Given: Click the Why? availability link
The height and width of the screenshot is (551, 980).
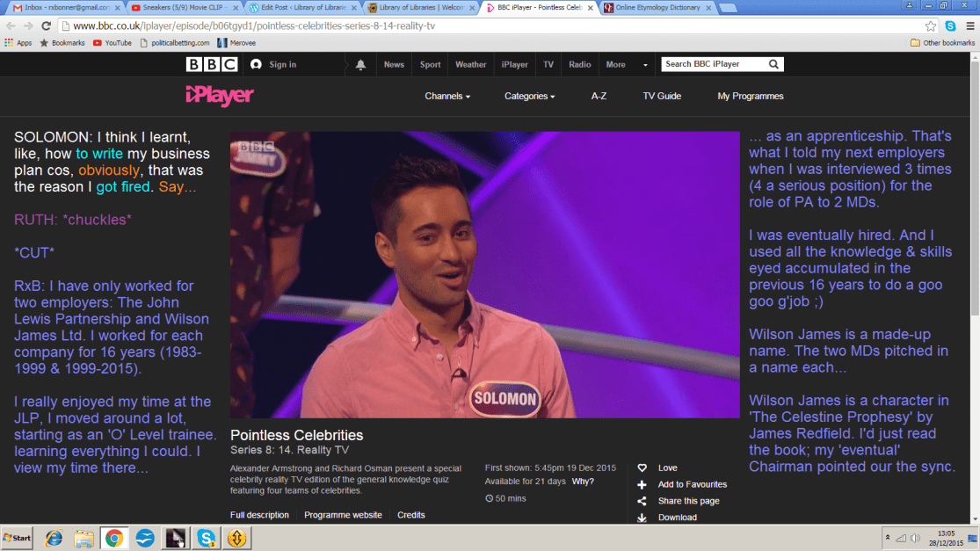Looking at the screenshot, I should click(583, 481).
